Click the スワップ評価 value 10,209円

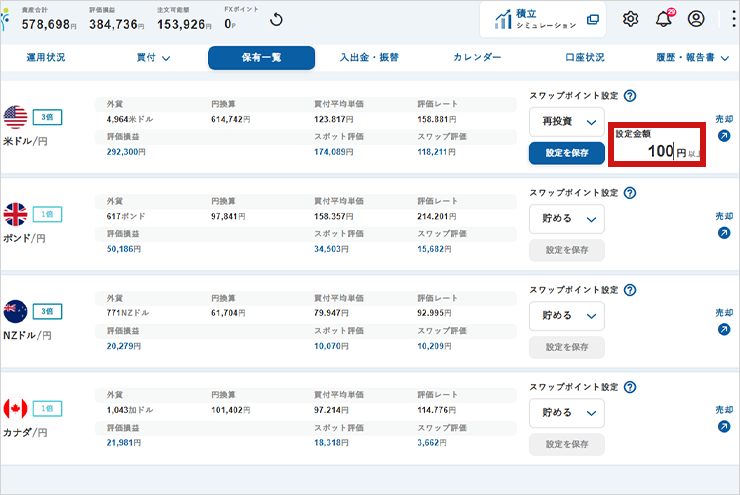[434, 346]
